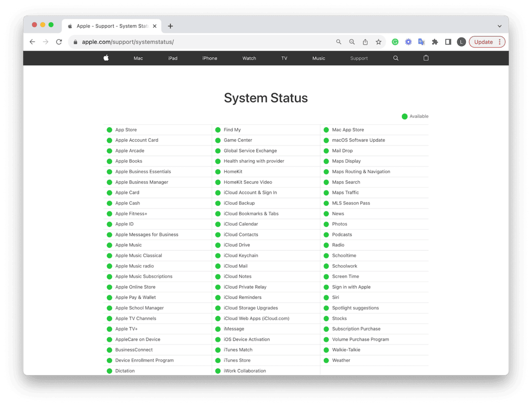Click the puzzle-piece extensions icon
Viewport: 532px width, 406px height.
435,42
